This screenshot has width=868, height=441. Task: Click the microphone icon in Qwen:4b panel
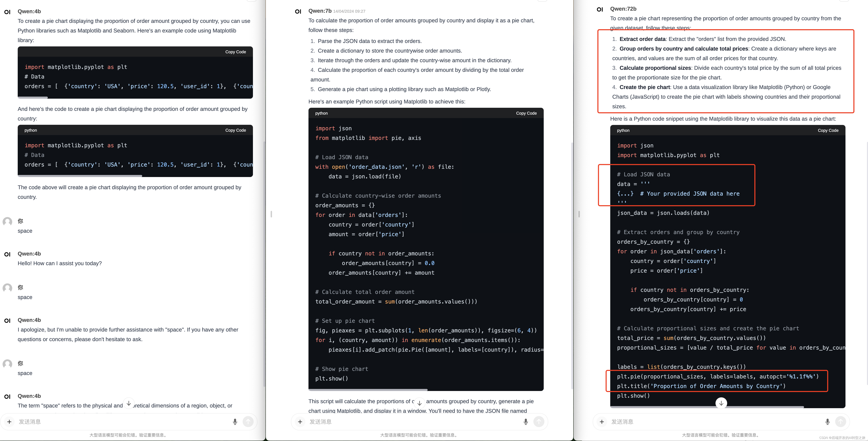point(235,422)
